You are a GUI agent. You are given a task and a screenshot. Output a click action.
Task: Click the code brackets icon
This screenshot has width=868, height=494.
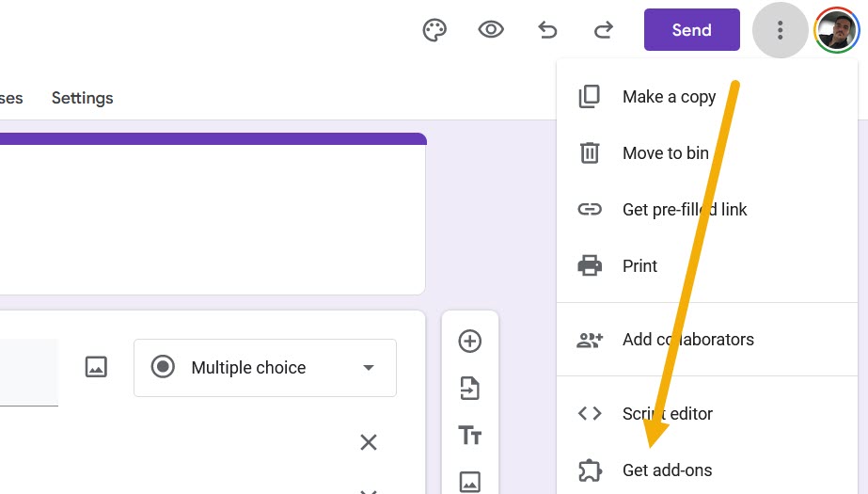tap(590, 413)
